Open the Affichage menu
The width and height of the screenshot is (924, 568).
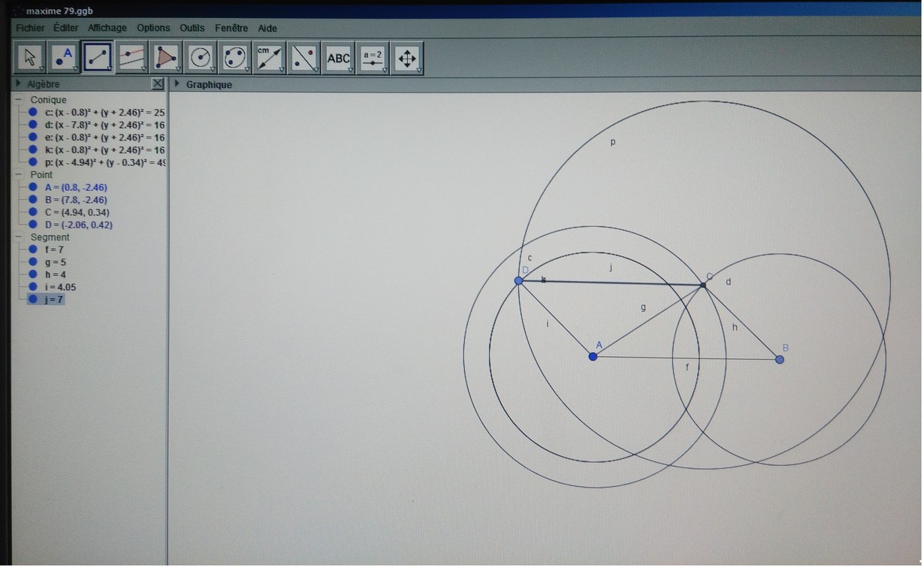tap(107, 28)
